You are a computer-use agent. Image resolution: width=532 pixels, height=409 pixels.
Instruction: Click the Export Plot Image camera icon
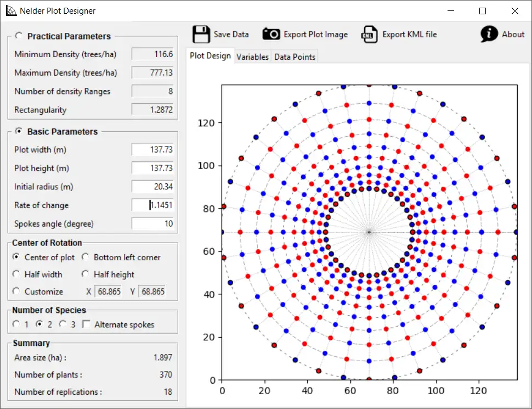click(271, 34)
